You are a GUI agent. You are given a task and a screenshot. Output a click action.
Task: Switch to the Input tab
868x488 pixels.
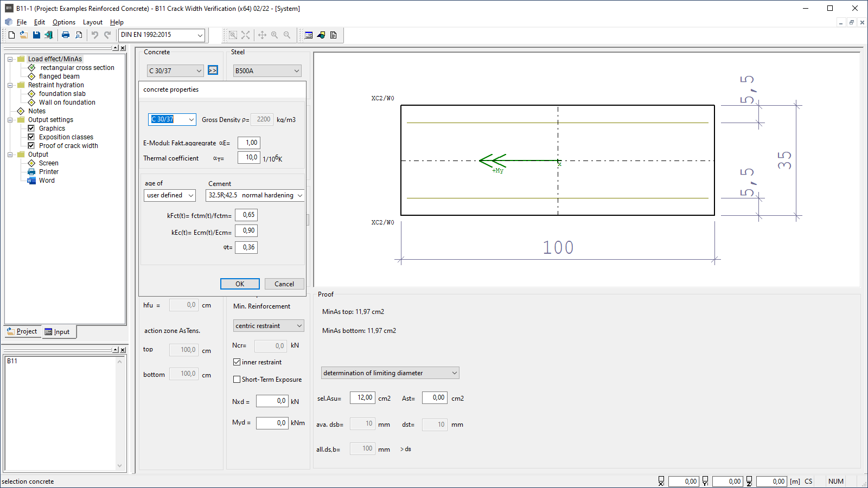(58, 332)
